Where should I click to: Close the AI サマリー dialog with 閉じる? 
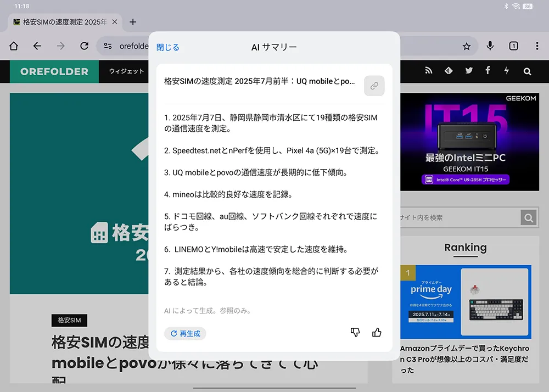[x=167, y=47]
